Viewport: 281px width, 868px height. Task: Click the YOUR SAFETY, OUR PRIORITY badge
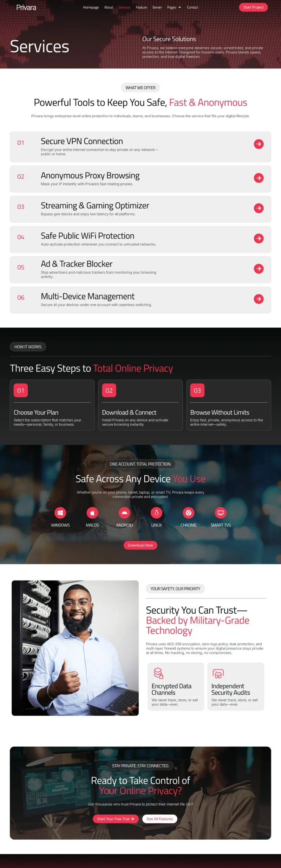tap(175, 589)
